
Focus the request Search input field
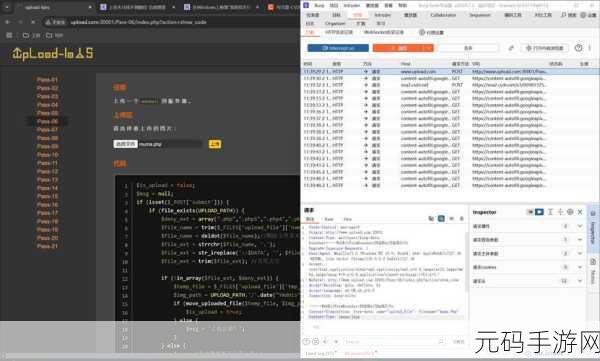click(394, 341)
